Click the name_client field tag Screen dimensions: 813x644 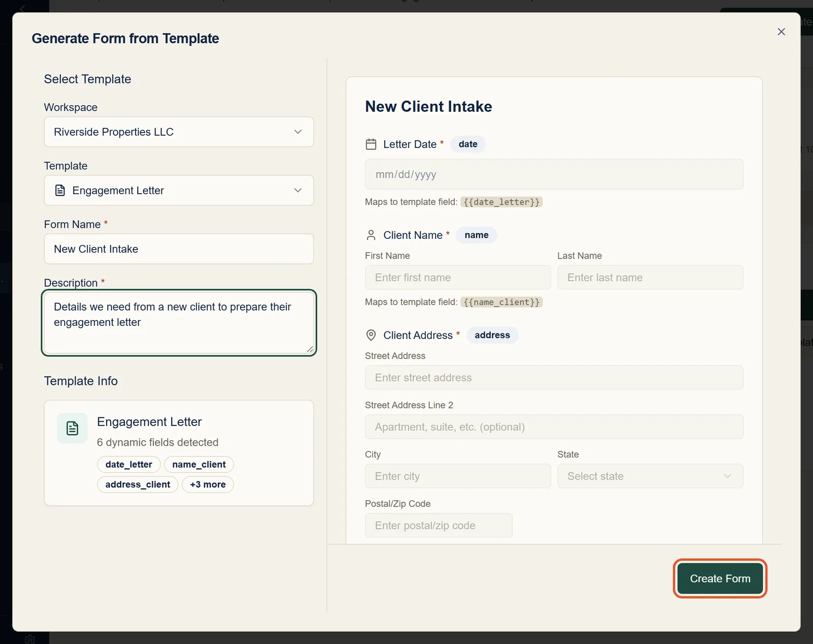click(199, 465)
